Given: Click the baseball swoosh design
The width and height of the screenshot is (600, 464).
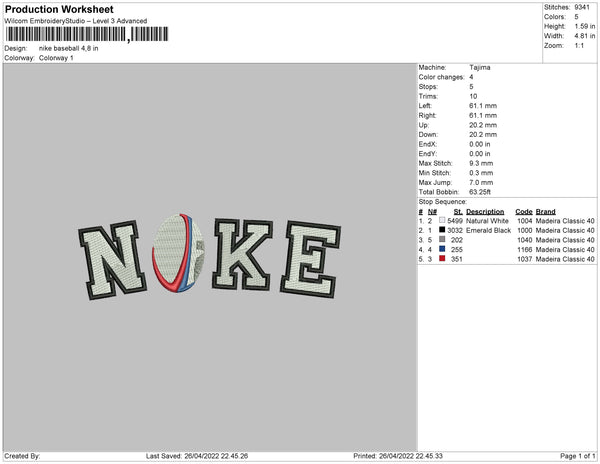Looking at the screenshot, I should tap(178, 253).
